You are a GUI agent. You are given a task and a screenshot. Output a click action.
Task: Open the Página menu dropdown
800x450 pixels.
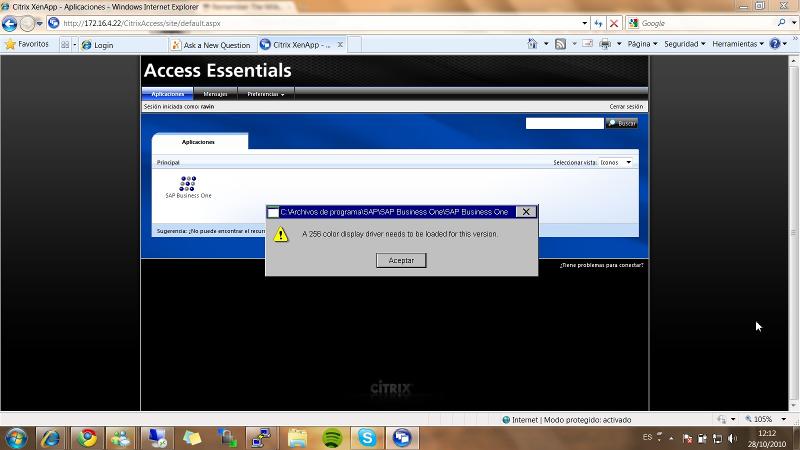[x=639, y=44]
